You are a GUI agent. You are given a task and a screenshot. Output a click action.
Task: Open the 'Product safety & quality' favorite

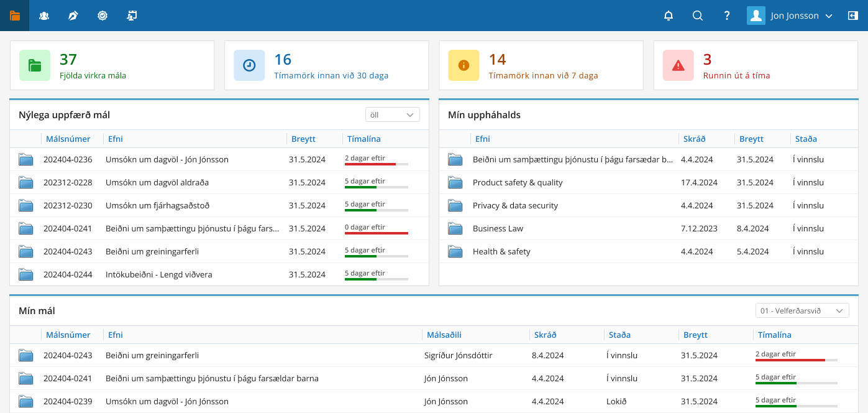tap(518, 182)
